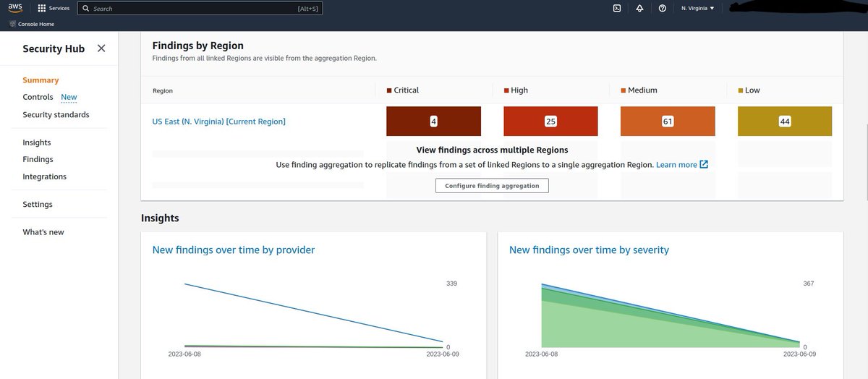868x379 pixels.
Task: Expand the N. Virginia region dropdown
Action: pos(697,9)
